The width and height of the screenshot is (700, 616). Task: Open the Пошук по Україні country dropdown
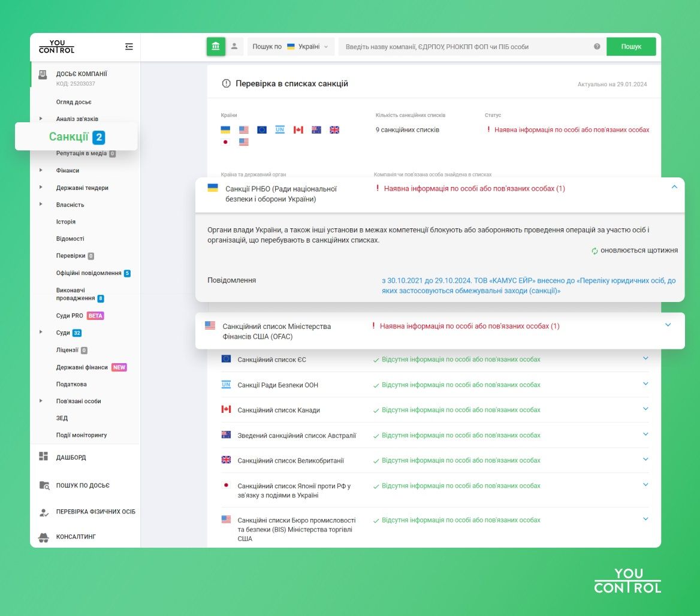[x=291, y=47]
